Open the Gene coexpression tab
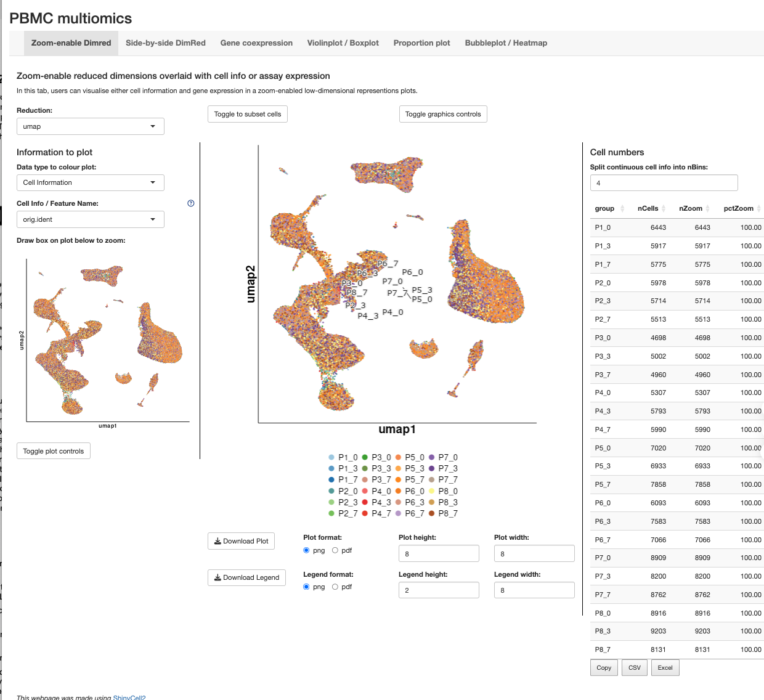764x700 pixels. point(256,43)
